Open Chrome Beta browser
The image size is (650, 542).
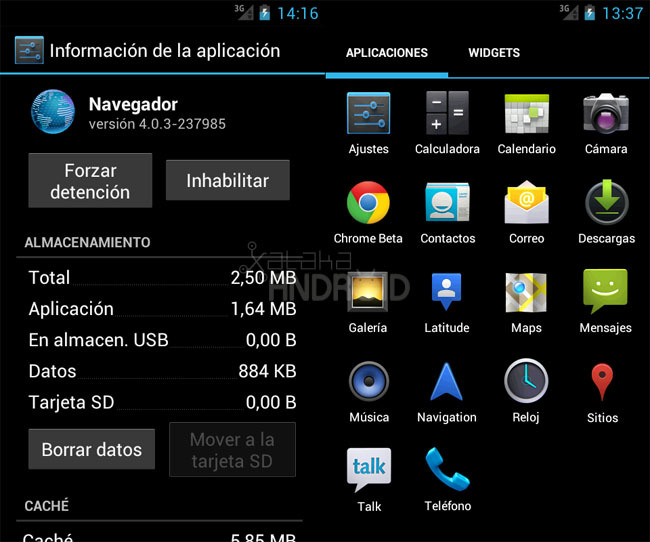(368, 213)
